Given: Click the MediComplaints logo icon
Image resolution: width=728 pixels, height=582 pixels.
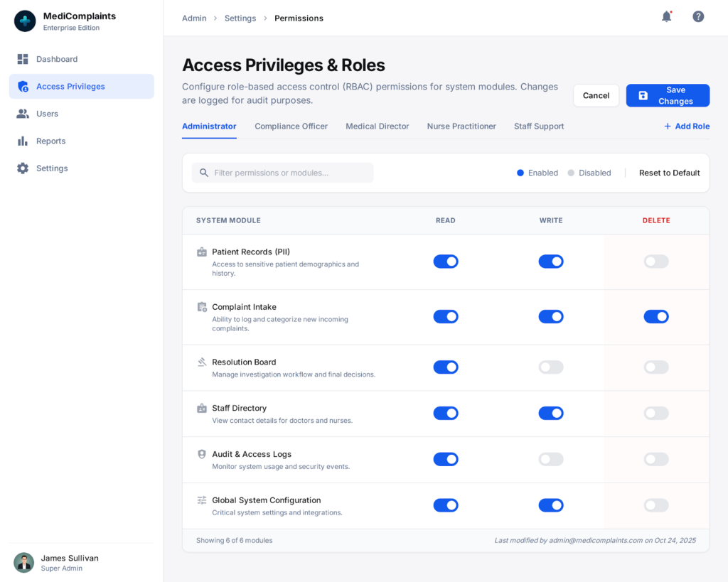Looking at the screenshot, I should click(25, 21).
